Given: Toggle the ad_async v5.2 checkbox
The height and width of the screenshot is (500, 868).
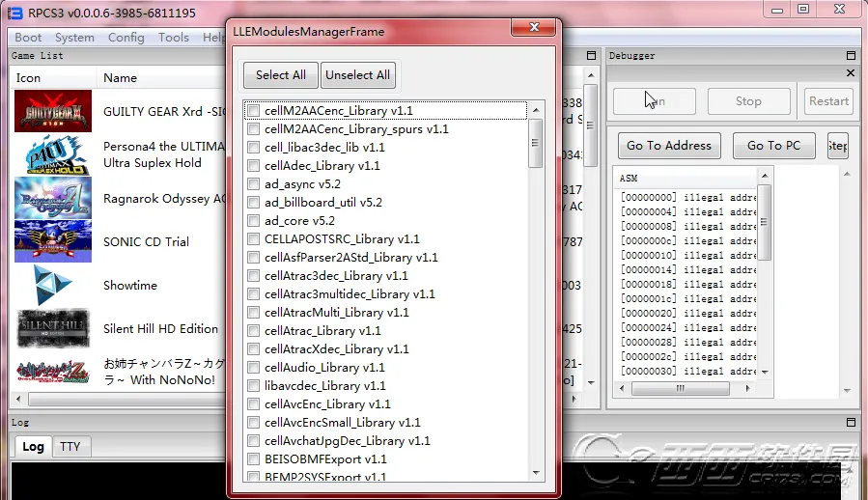Looking at the screenshot, I should pyautogui.click(x=254, y=183).
